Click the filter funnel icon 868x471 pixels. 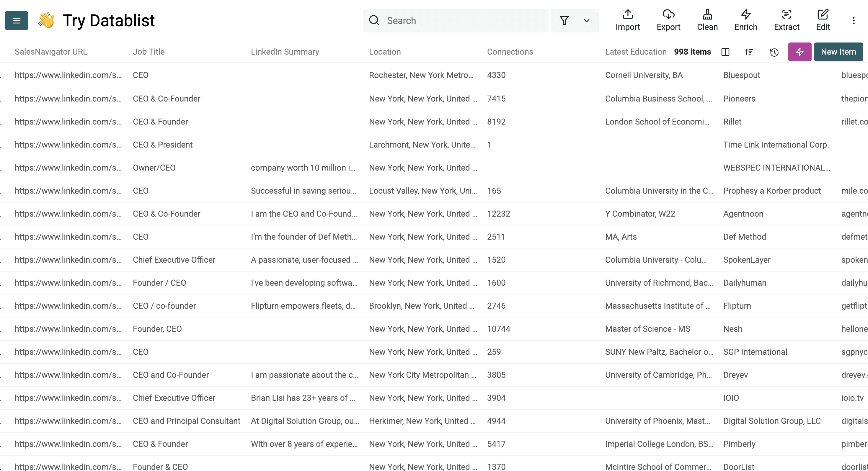564,21
